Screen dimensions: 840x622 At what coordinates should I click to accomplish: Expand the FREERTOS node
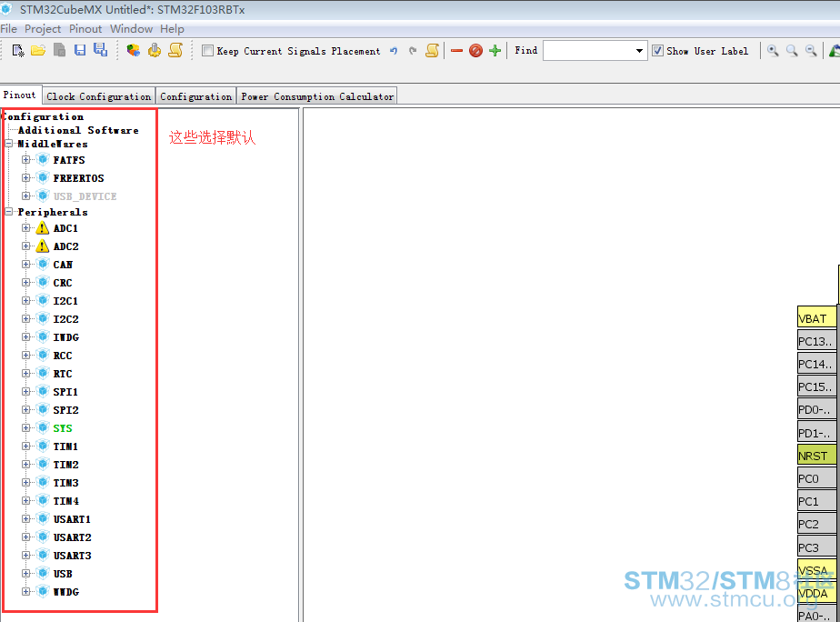coord(25,178)
